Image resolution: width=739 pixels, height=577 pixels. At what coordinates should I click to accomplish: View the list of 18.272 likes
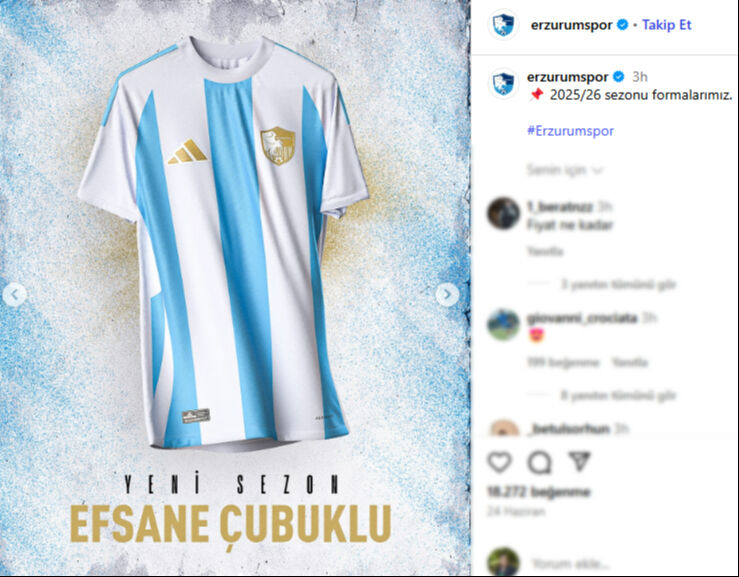pyautogui.click(x=538, y=492)
